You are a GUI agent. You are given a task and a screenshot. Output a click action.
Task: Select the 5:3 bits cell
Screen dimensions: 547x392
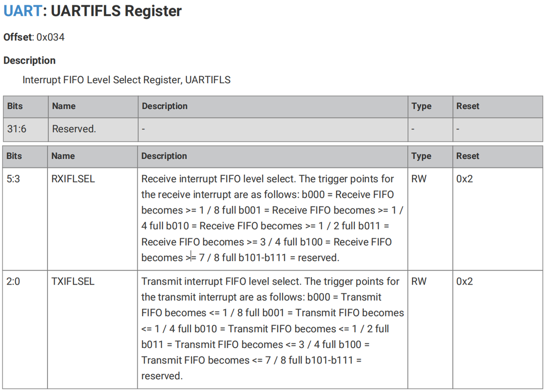pos(13,179)
